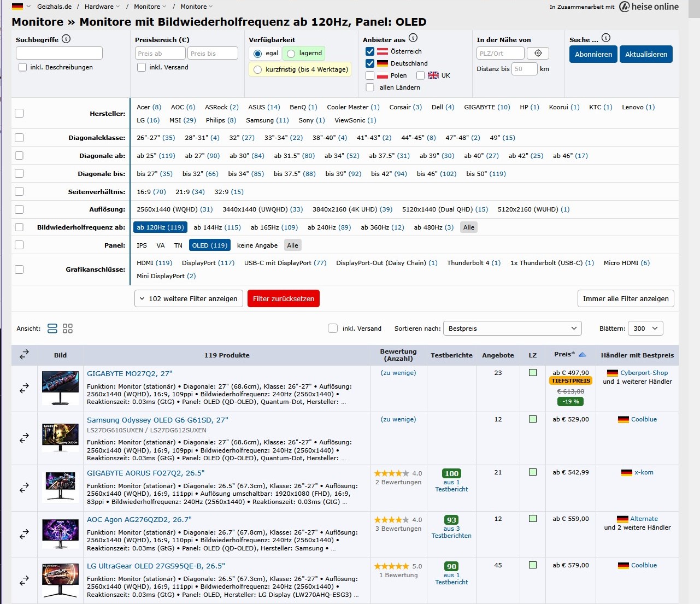The width and height of the screenshot is (700, 604).
Task: Click the AOC Agon monitor thumbnail
Action: tap(60, 535)
